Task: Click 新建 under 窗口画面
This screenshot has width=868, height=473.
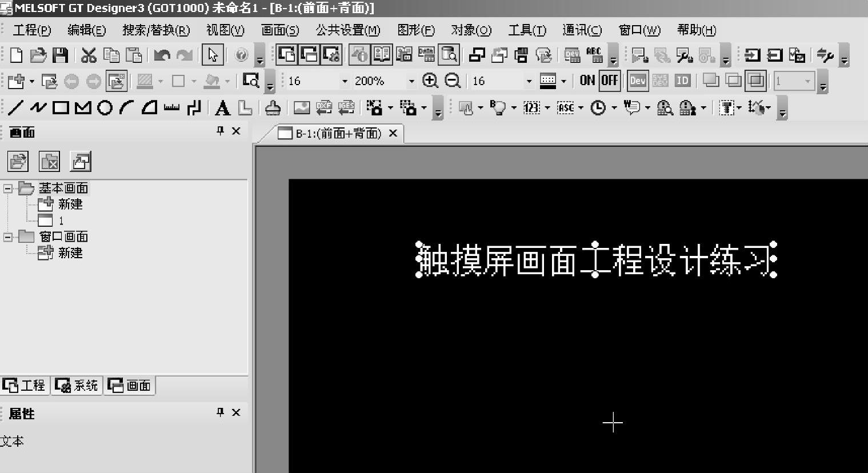Action: [x=70, y=252]
